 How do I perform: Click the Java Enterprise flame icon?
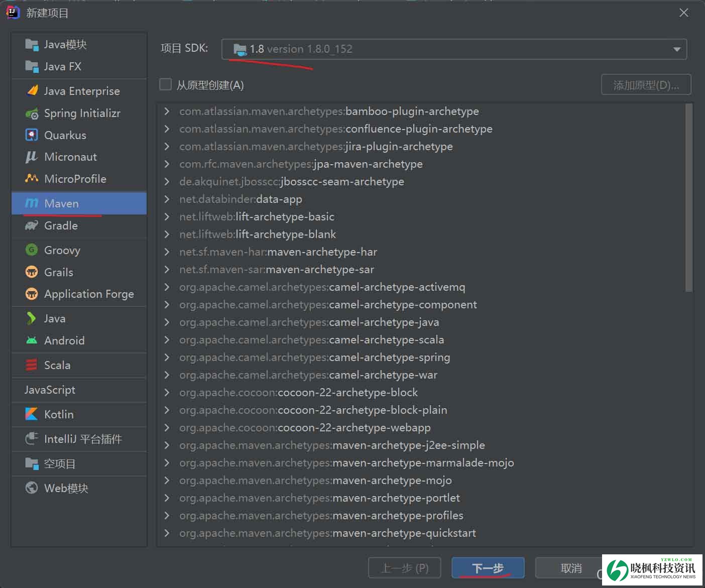[32, 91]
